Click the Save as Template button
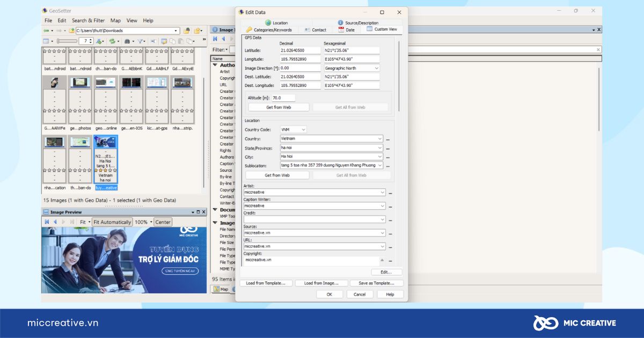This screenshot has width=644, height=338. pyautogui.click(x=377, y=283)
